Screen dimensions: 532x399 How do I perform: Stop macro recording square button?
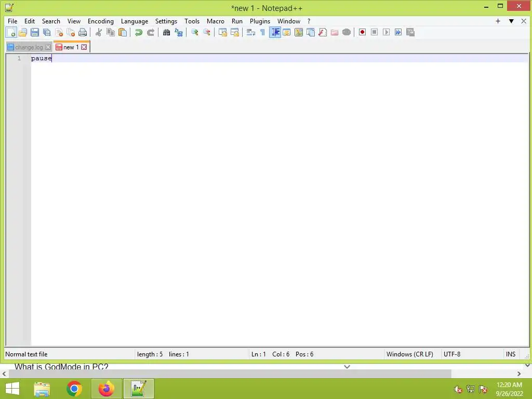pyautogui.click(x=374, y=32)
